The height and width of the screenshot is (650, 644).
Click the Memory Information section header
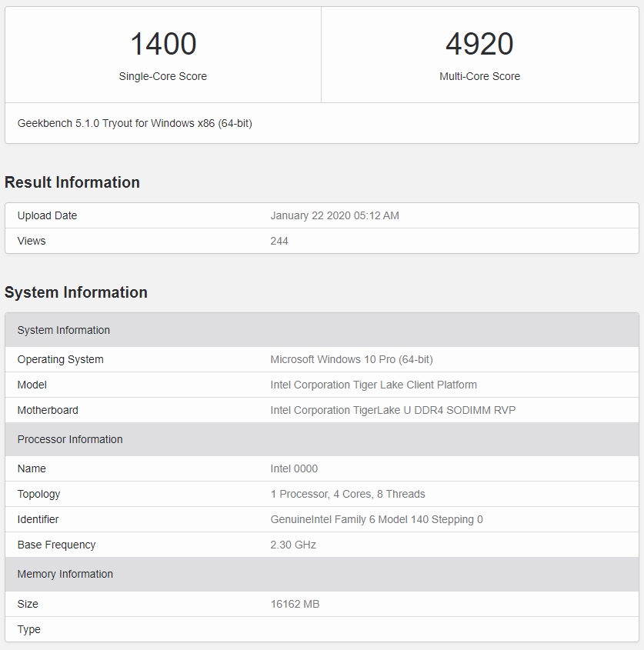(65, 574)
